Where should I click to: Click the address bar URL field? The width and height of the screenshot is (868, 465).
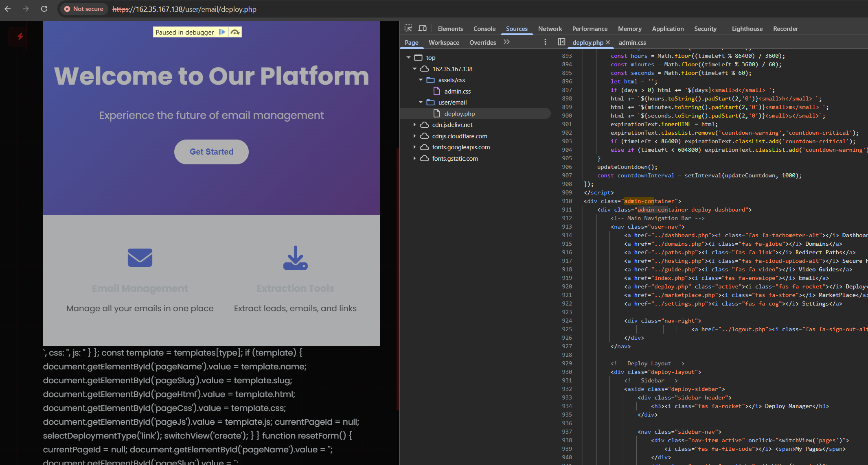point(184,9)
